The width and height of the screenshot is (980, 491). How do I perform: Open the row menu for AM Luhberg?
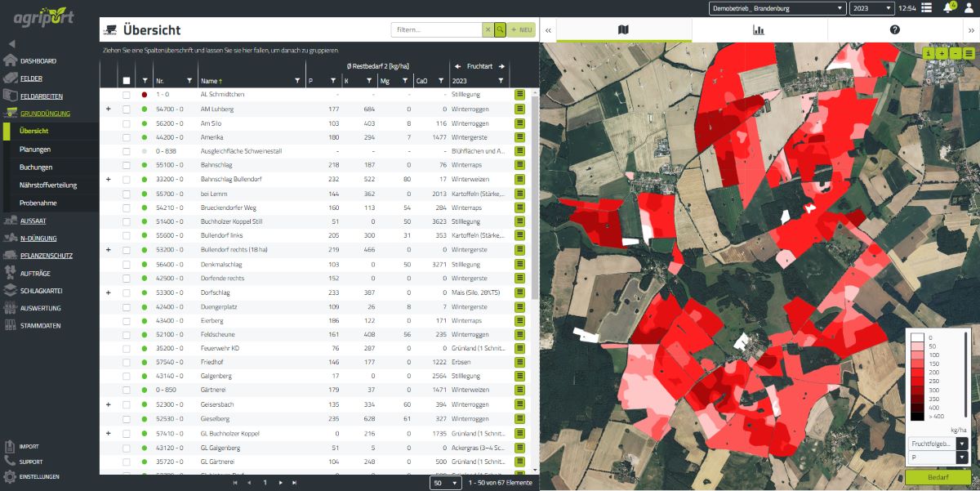point(519,109)
